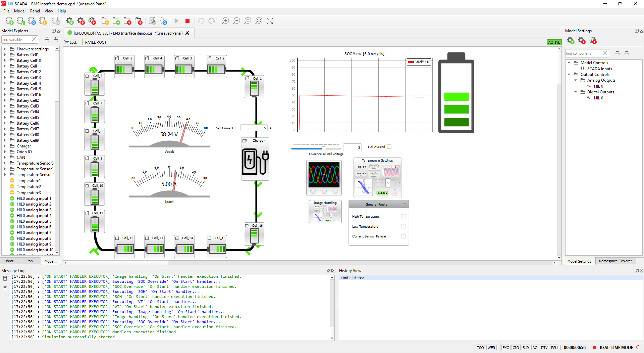Start the simulation with the Play icon

(177, 21)
